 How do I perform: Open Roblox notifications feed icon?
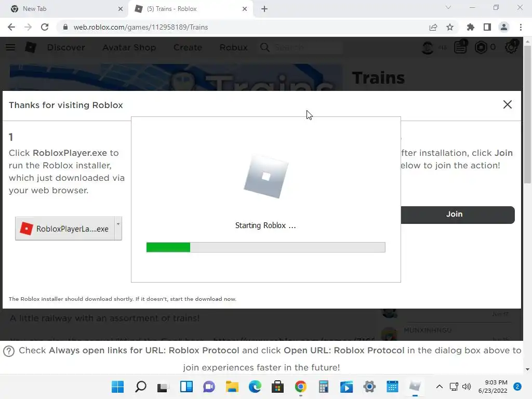pyautogui.click(x=460, y=47)
